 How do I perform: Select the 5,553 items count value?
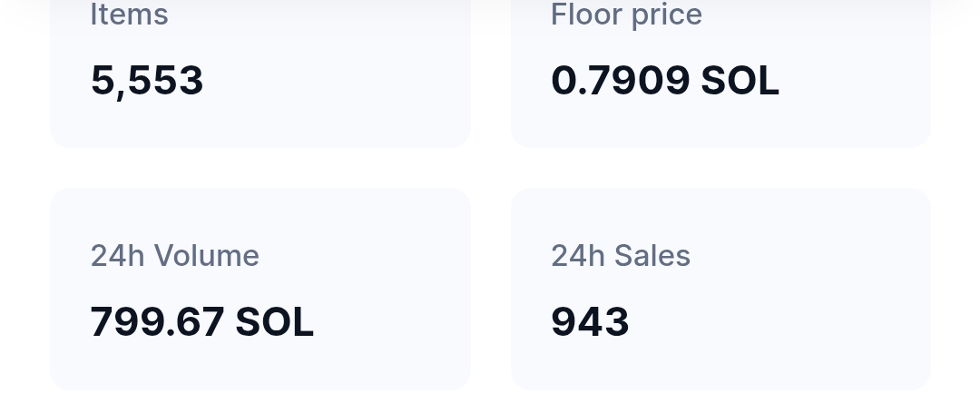click(x=147, y=81)
